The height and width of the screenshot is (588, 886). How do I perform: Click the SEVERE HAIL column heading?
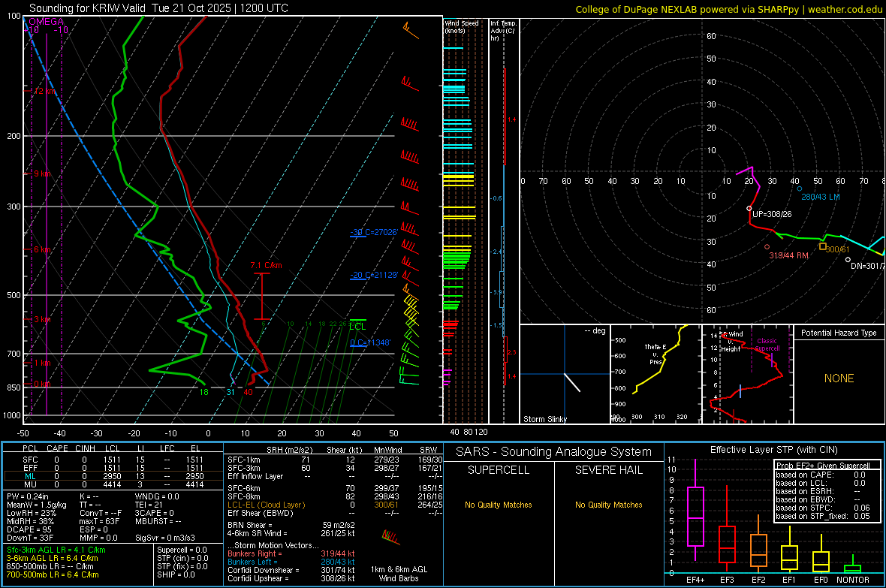[x=608, y=470]
